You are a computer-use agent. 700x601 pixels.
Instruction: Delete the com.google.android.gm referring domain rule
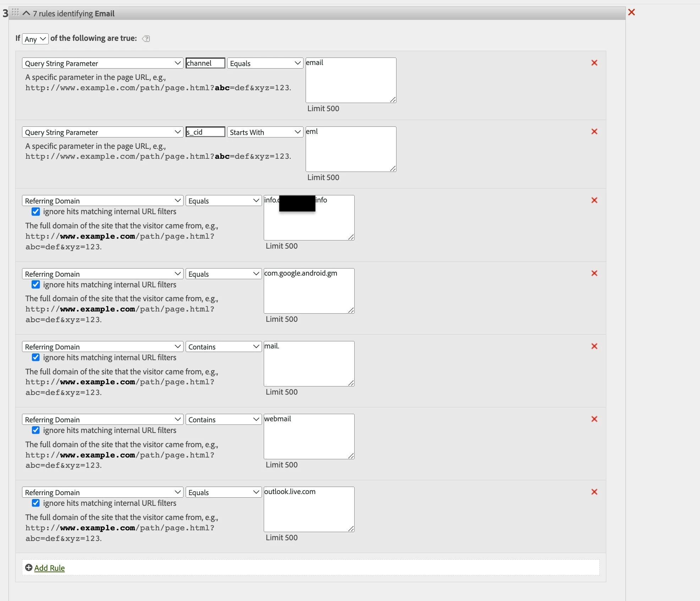coord(594,274)
